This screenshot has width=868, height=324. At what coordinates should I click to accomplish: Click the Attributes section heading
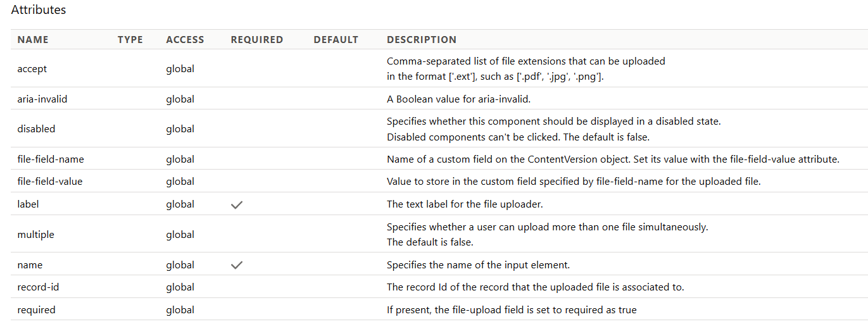[39, 10]
